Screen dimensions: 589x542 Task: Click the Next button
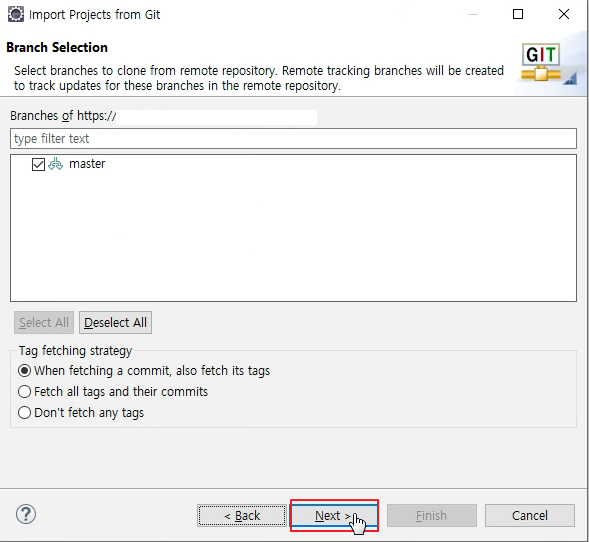pos(334,515)
